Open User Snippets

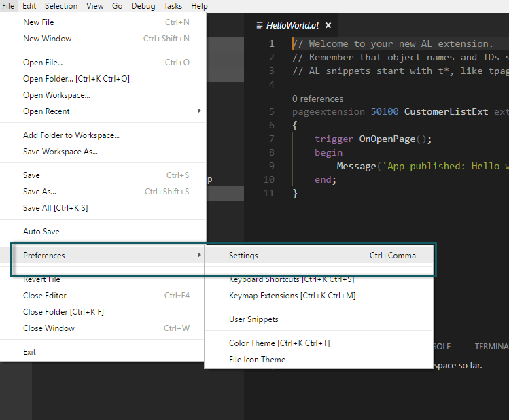click(x=253, y=319)
